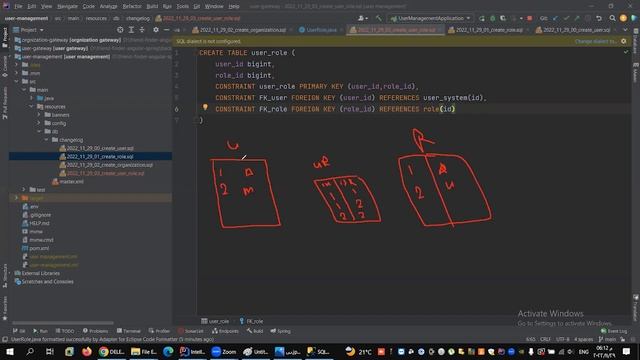Open the Navigate menu
Image resolution: width=640 pixels, height=360 pixels.
click(67, 7)
